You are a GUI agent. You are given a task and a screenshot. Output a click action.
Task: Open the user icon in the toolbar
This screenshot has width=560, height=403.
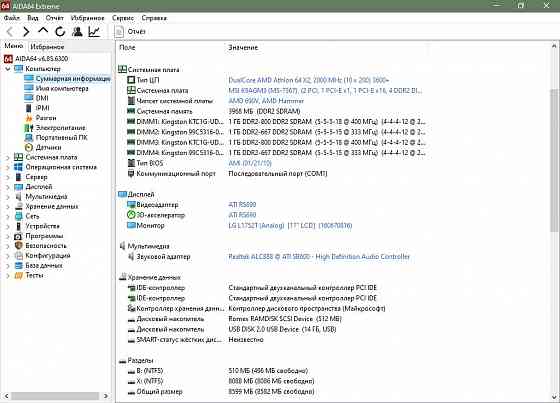77,32
